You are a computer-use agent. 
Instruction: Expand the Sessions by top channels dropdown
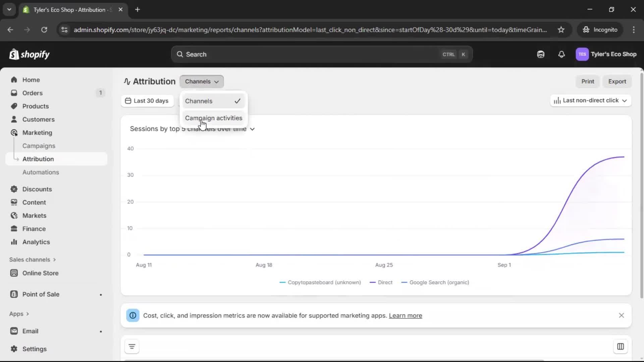coord(252,129)
